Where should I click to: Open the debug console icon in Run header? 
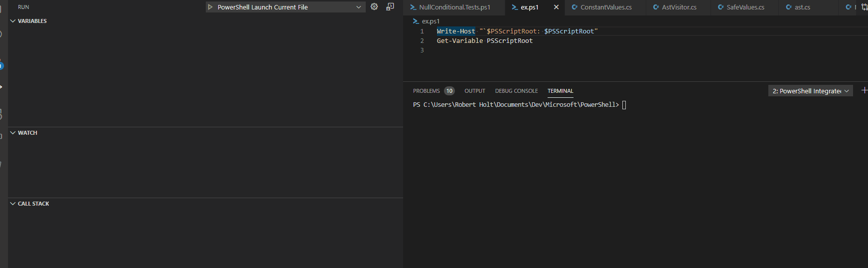tap(390, 6)
